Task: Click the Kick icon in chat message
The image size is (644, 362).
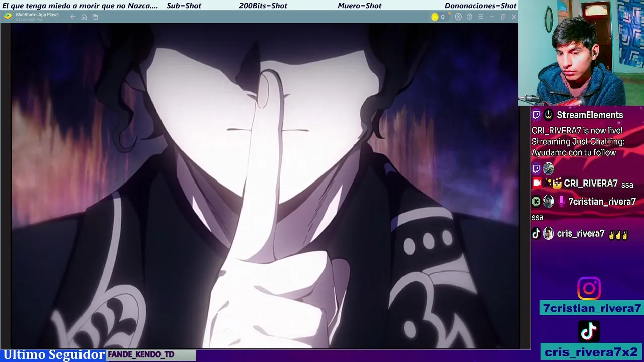Action: point(536,202)
